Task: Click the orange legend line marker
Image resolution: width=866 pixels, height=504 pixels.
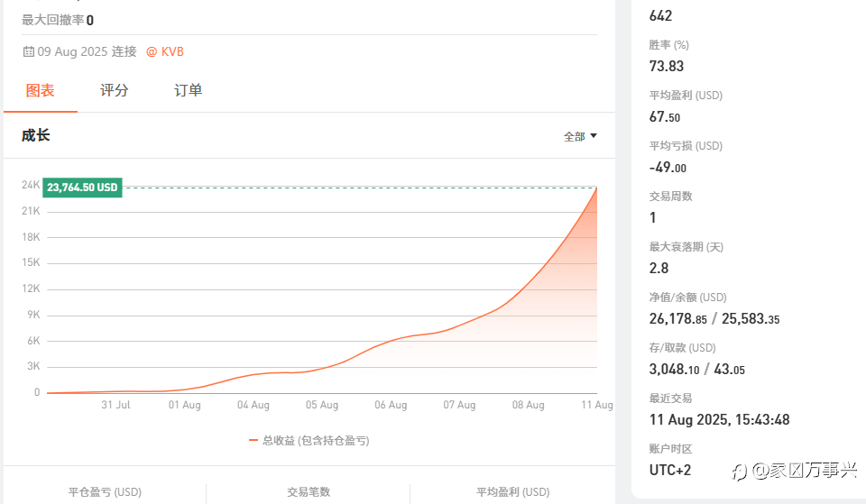Action: click(x=253, y=441)
